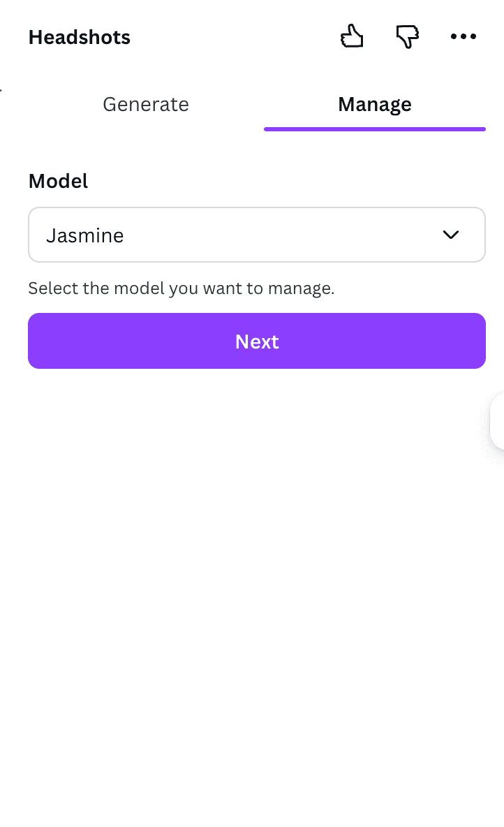The height and width of the screenshot is (827, 504).
Task: Proceed to manage the Jasmine model
Action: 257,341
